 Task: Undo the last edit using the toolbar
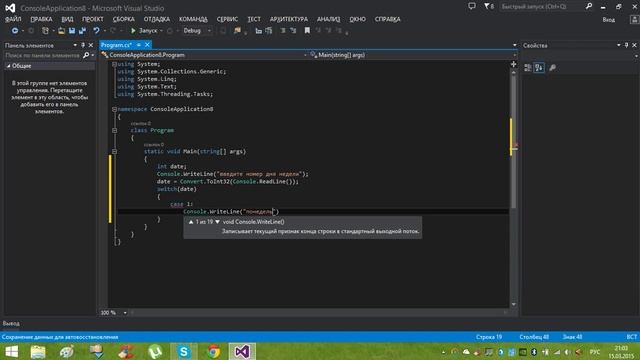coord(96,31)
